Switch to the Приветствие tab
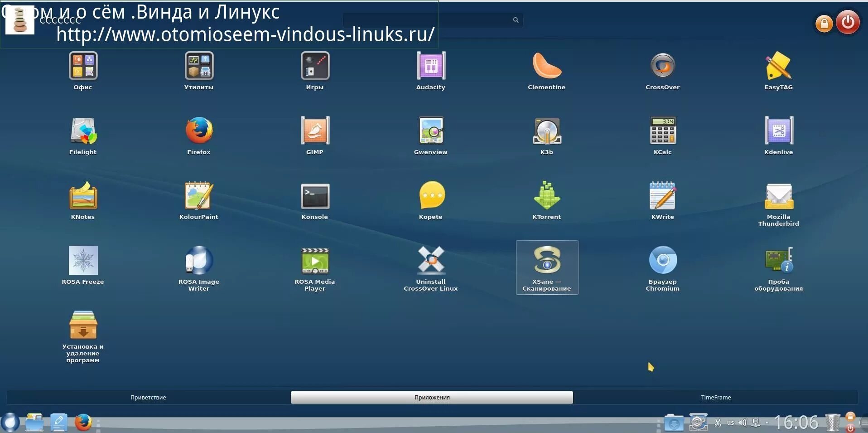This screenshot has width=868, height=433. [x=148, y=397]
